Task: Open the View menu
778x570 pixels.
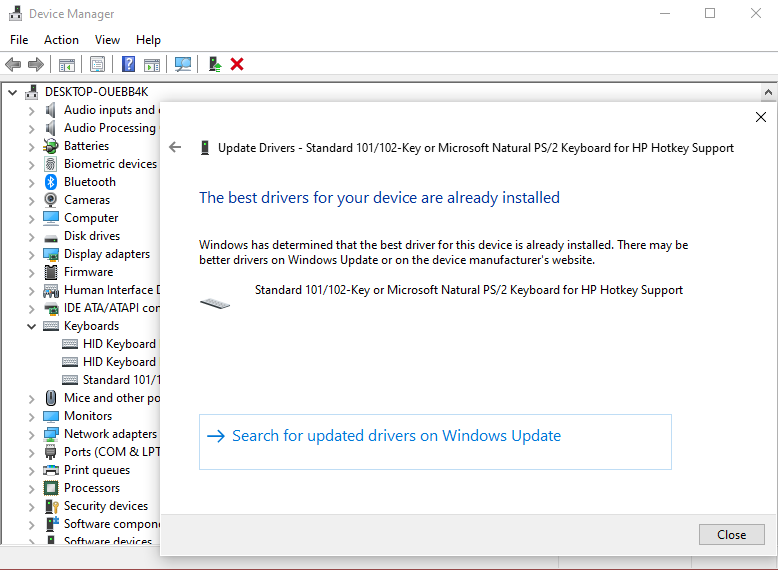Action: (x=107, y=40)
